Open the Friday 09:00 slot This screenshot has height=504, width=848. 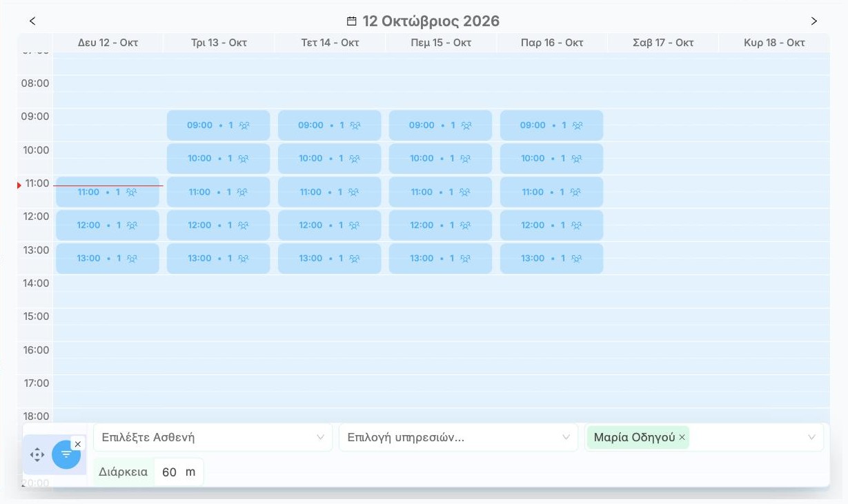coord(552,125)
